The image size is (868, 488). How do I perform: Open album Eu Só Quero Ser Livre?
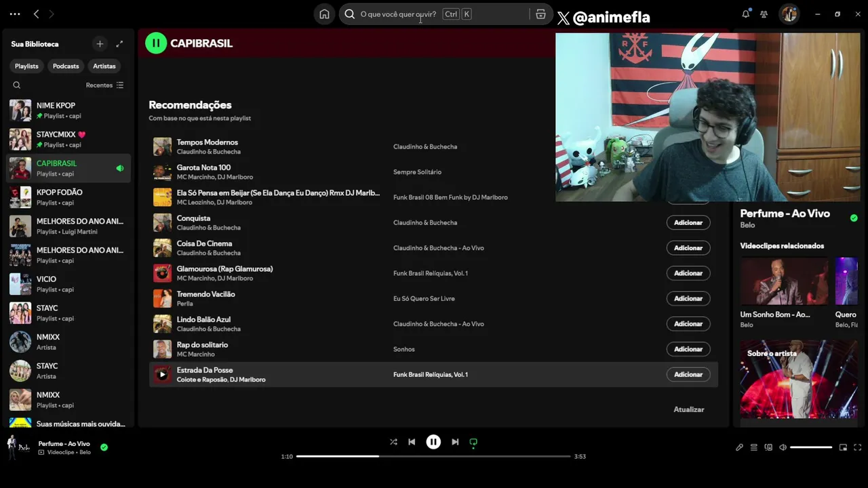424,298
